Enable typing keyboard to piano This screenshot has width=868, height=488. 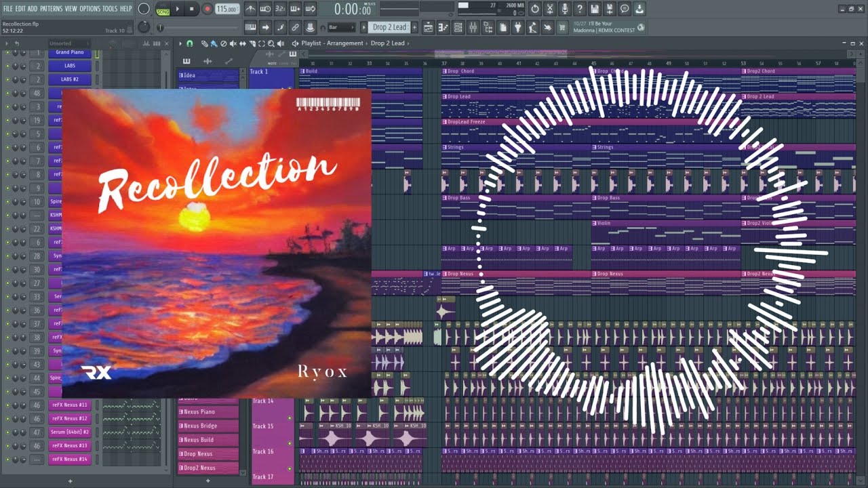coord(252,28)
